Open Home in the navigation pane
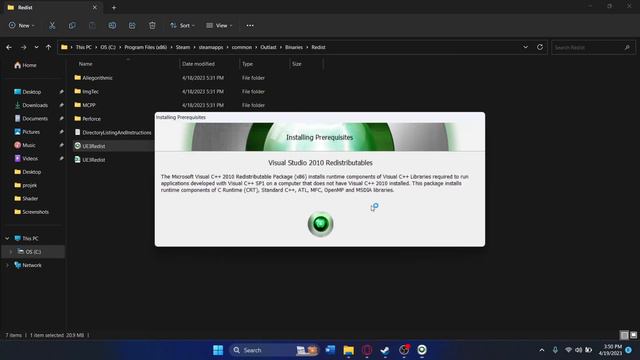The width and height of the screenshot is (640, 360). [25, 65]
